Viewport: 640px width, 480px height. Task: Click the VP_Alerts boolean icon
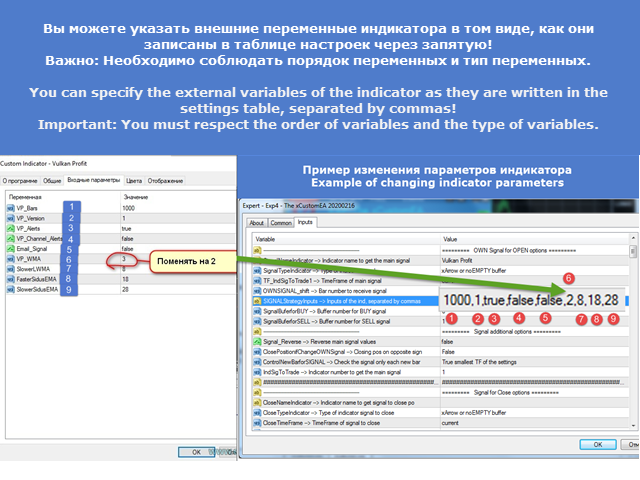tap(11, 229)
